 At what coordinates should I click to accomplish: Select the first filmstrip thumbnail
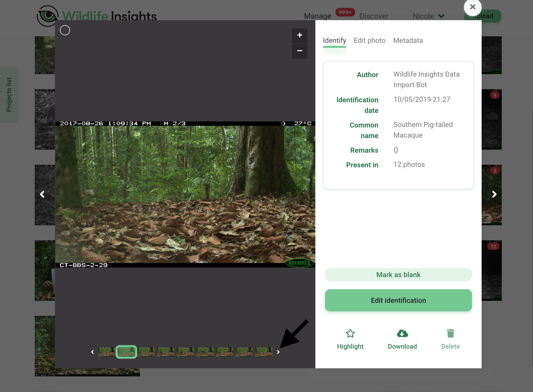[x=107, y=352]
